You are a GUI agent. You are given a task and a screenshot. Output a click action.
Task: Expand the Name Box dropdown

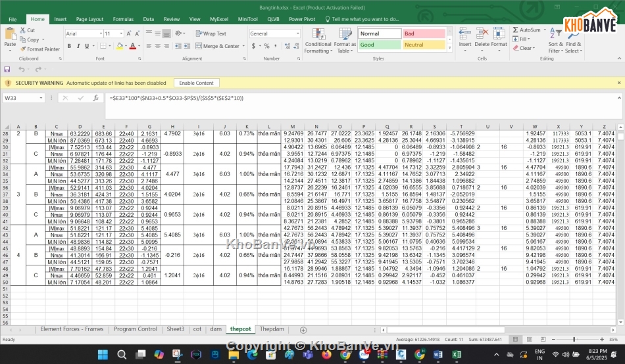coord(41,98)
